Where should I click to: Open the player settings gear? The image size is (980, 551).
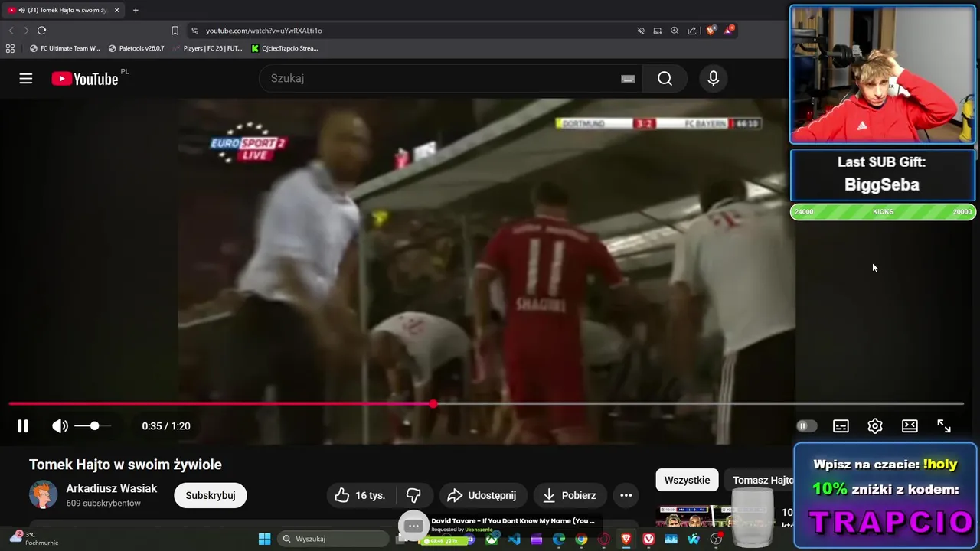pos(875,426)
